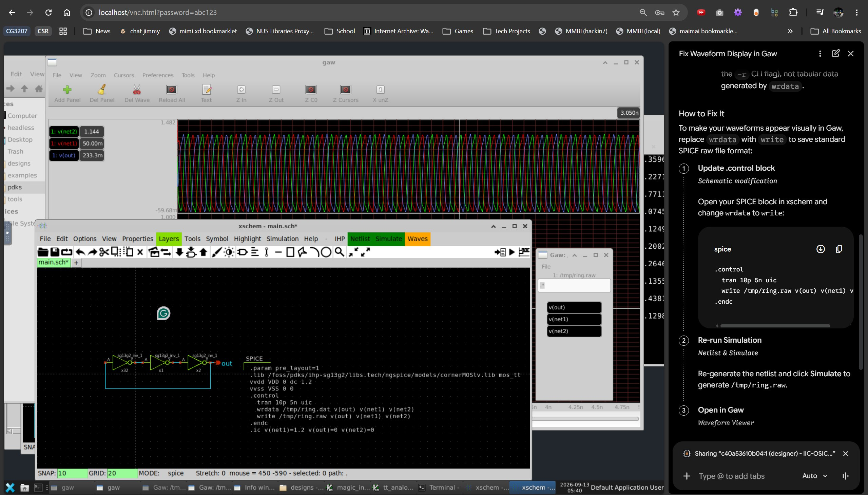Click the horizontal scrollbar under the gaw time axis
868x495 pixels.
click(585, 419)
